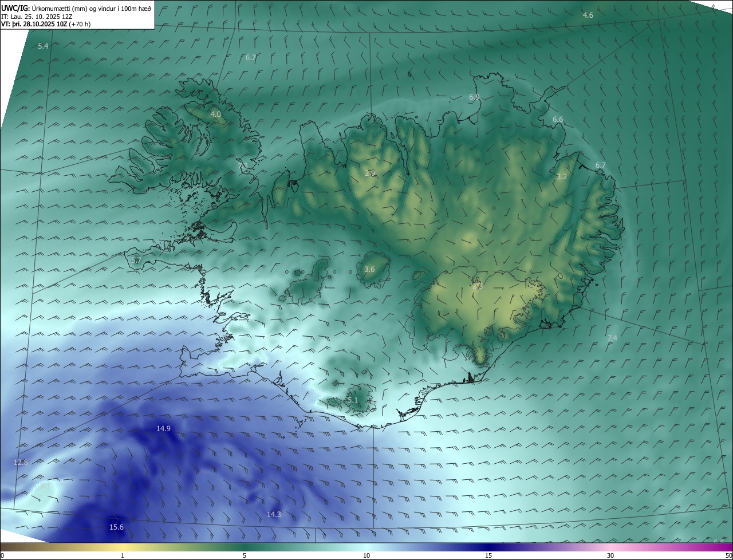Click the 5 tick on the color scale
This screenshot has height=560, width=733.
point(245,555)
